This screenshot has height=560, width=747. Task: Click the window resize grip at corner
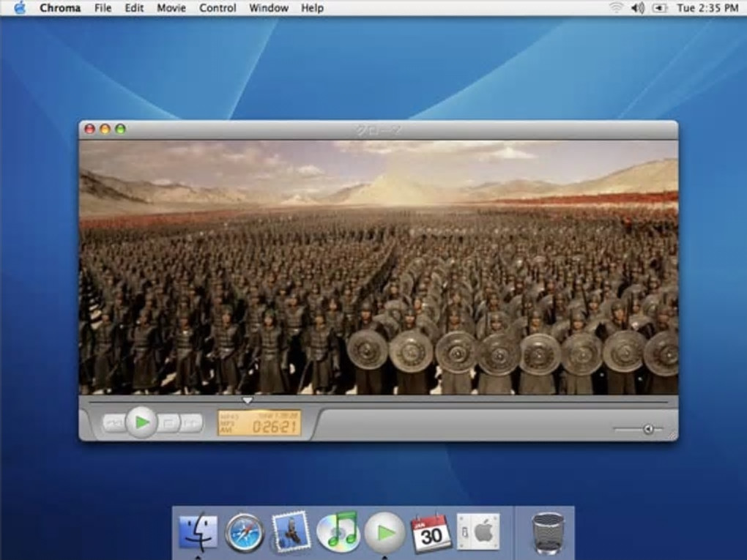(x=673, y=436)
